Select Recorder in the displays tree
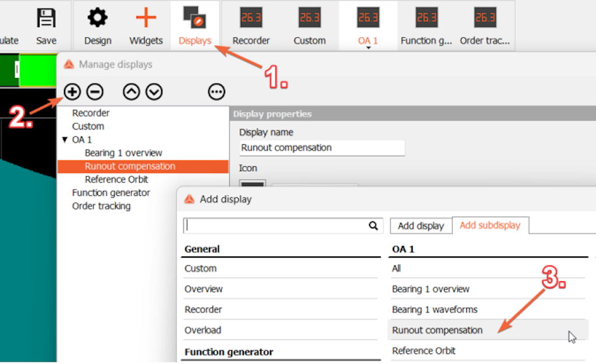 [90, 113]
